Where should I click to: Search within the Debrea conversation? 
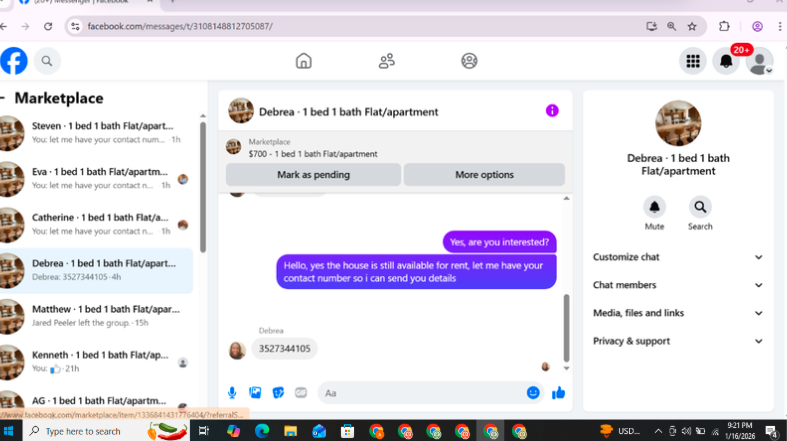click(x=700, y=207)
